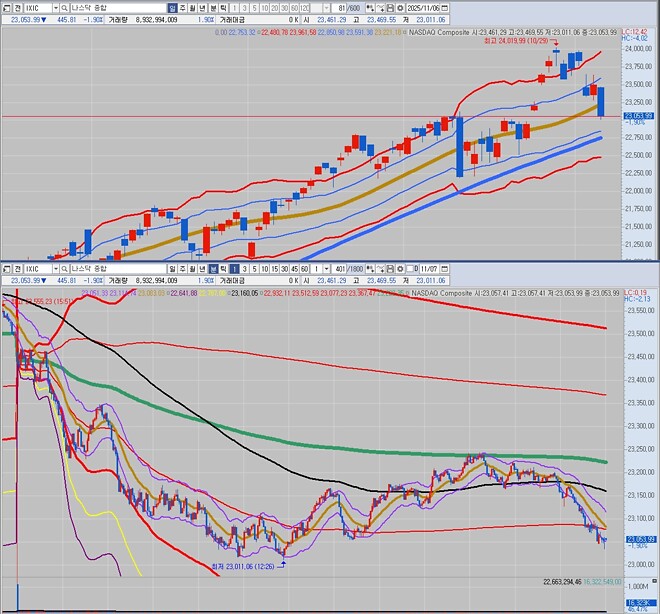660x614 pixels.
Task: Select the 5-minute interval in bottom chart
Action: point(255,269)
